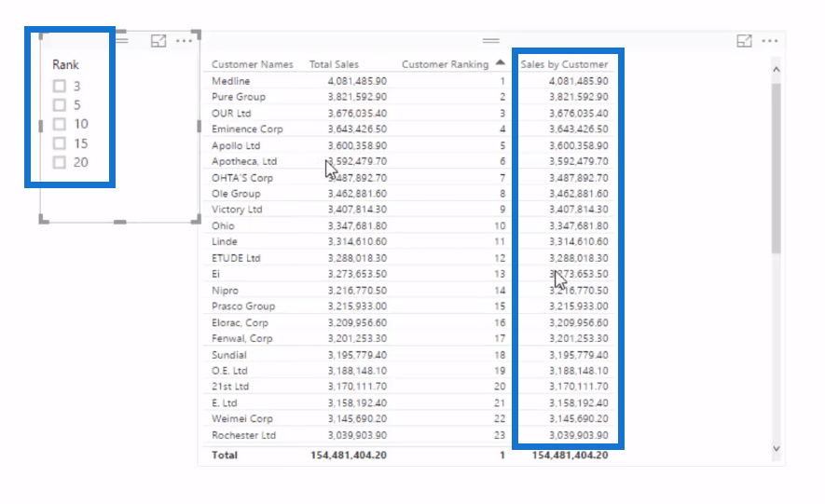Select the Apollo Ltd customer name
This screenshot has height=504, width=825.
(x=236, y=145)
